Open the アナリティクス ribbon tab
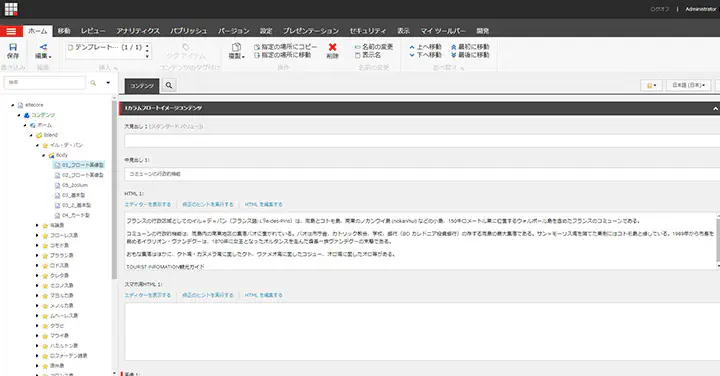Viewport: 720px width, 376px height. (x=138, y=31)
